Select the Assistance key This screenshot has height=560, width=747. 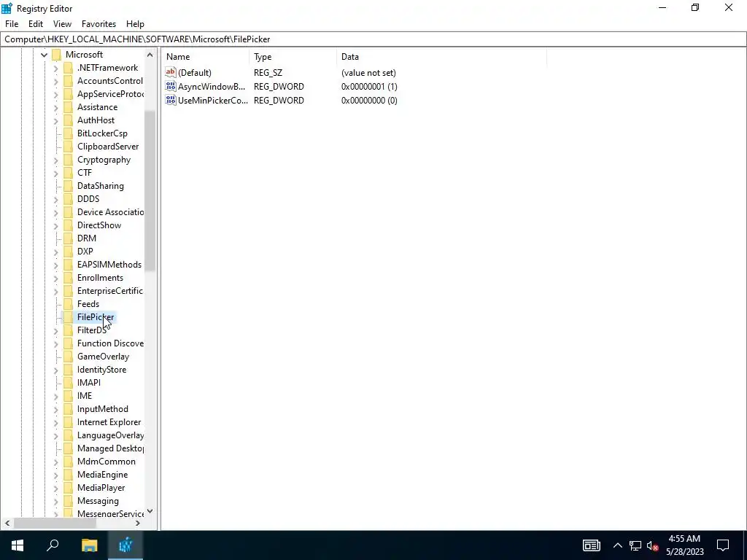point(97,107)
